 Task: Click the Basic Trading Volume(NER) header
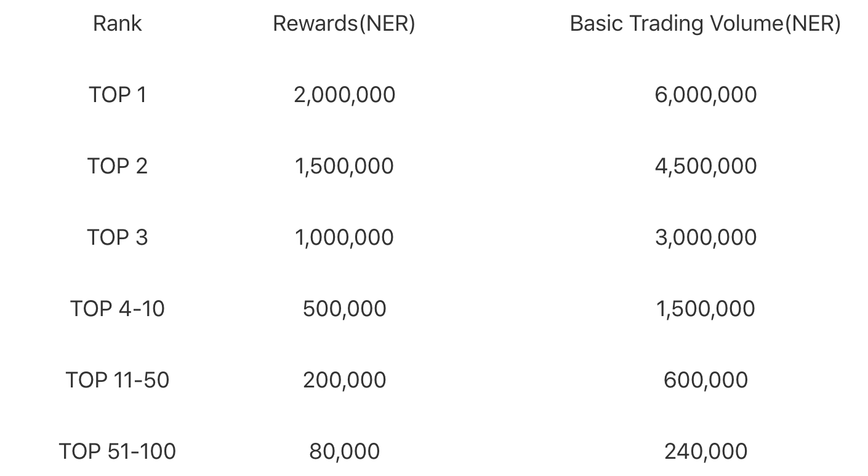pyautogui.click(x=705, y=23)
